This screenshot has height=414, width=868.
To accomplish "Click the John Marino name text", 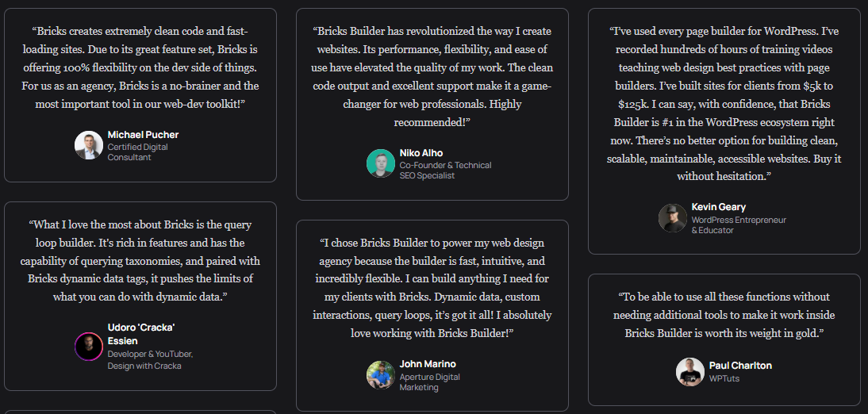I will click(428, 364).
